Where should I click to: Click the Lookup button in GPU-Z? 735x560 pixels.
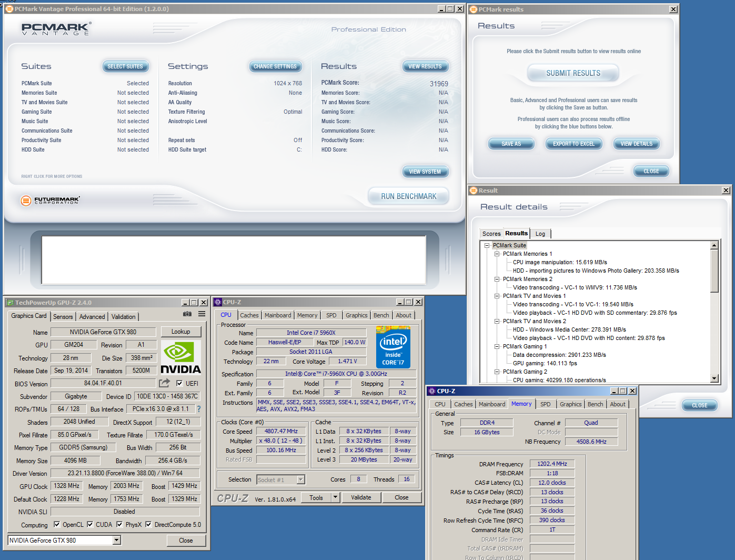[x=180, y=332]
